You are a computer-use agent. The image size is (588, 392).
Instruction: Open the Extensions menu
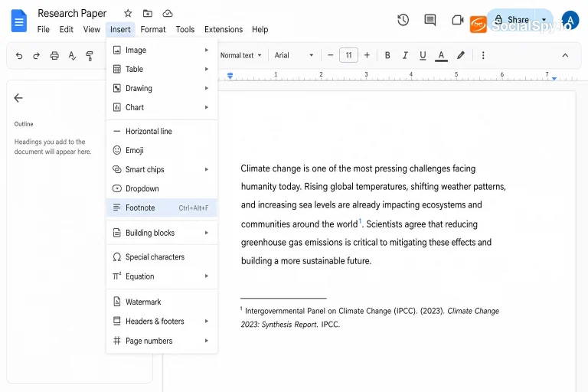(x=224, y=30)
